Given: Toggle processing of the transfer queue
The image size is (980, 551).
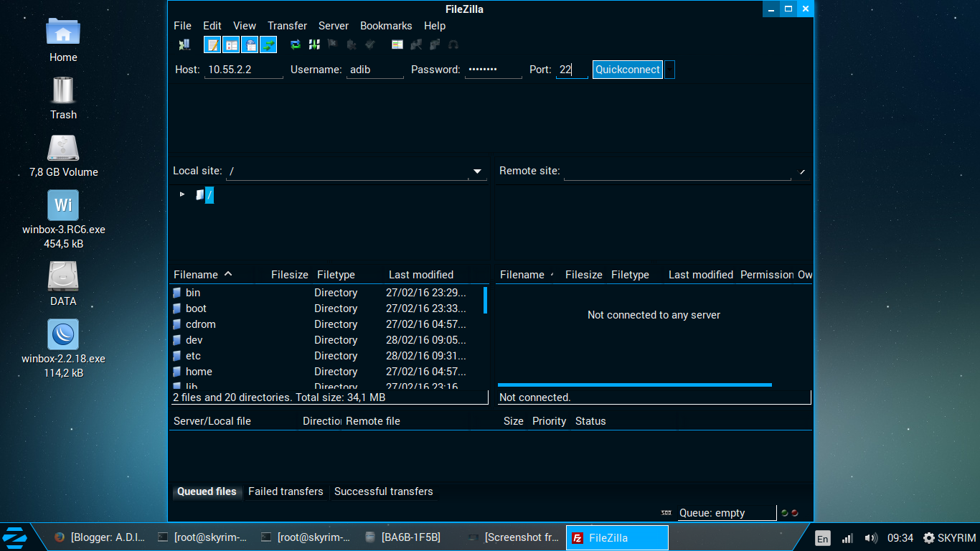Looking at the screenshot, I should 314,44.
